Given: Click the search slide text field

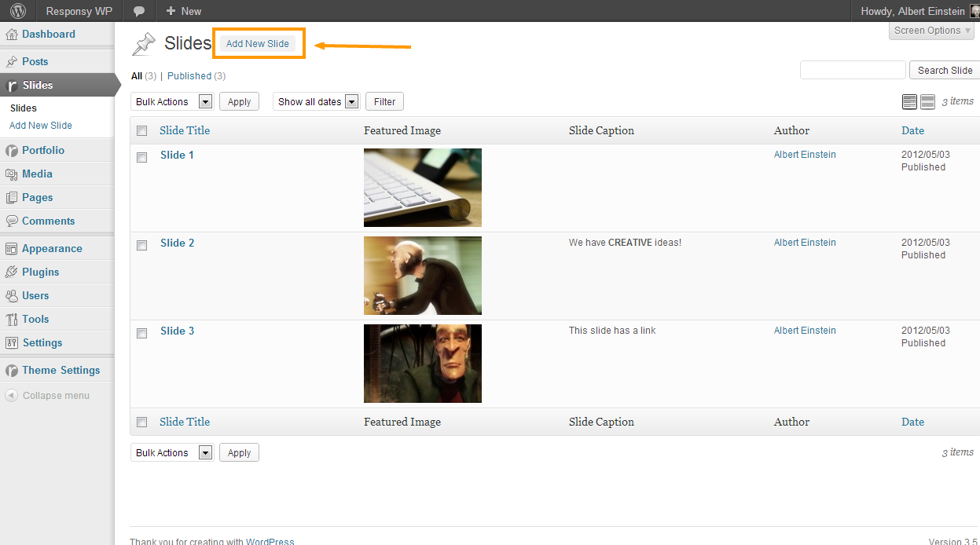Looking at the screenshot, I should coord(853,70).
